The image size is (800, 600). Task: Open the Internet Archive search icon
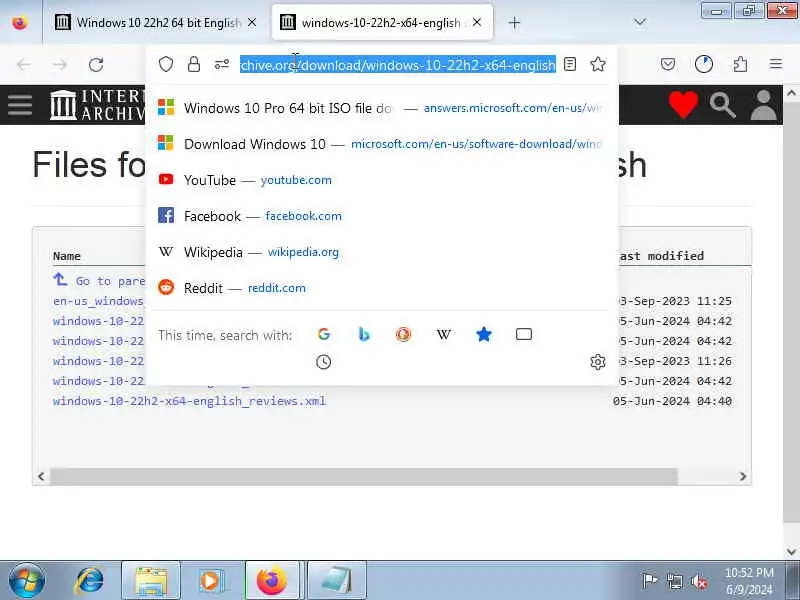point(723,105)
